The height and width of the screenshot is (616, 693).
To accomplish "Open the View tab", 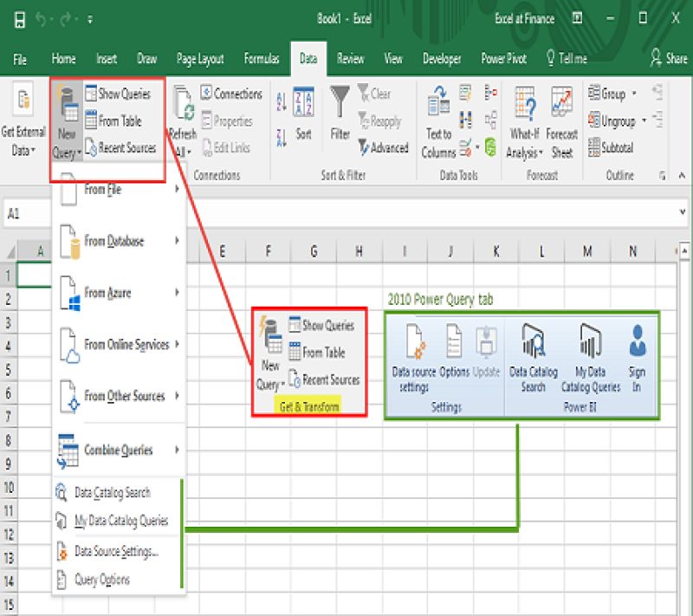I will pos(393,59).
